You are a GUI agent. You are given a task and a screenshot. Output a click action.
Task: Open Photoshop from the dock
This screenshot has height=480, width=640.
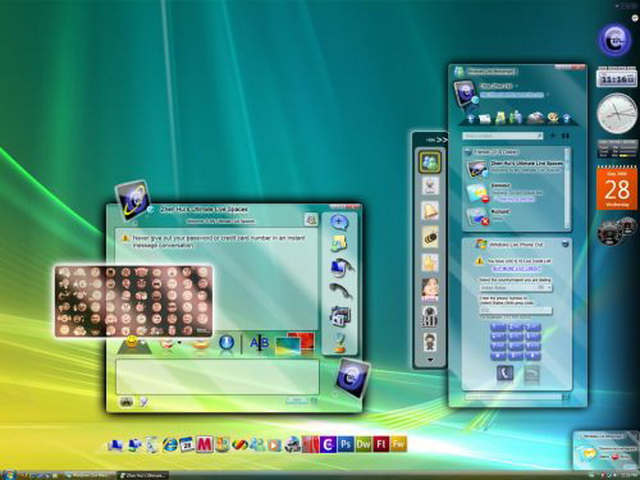click(x=344, y=444)
